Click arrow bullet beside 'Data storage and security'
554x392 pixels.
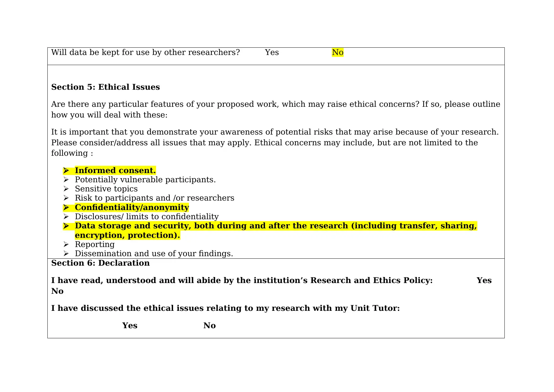click(66, 226)
